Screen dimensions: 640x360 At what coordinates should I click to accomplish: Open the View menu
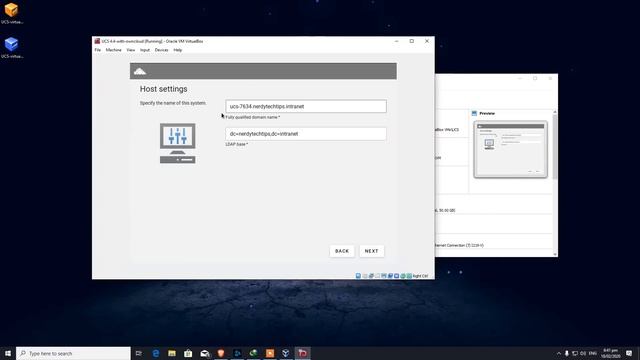(x=131, y=50)
